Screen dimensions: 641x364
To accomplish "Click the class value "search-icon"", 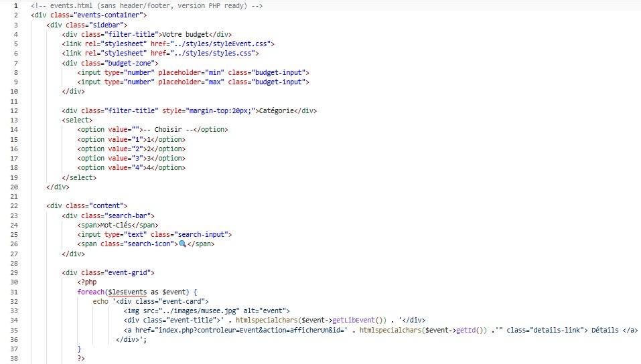I will click(x=149, y=244).
